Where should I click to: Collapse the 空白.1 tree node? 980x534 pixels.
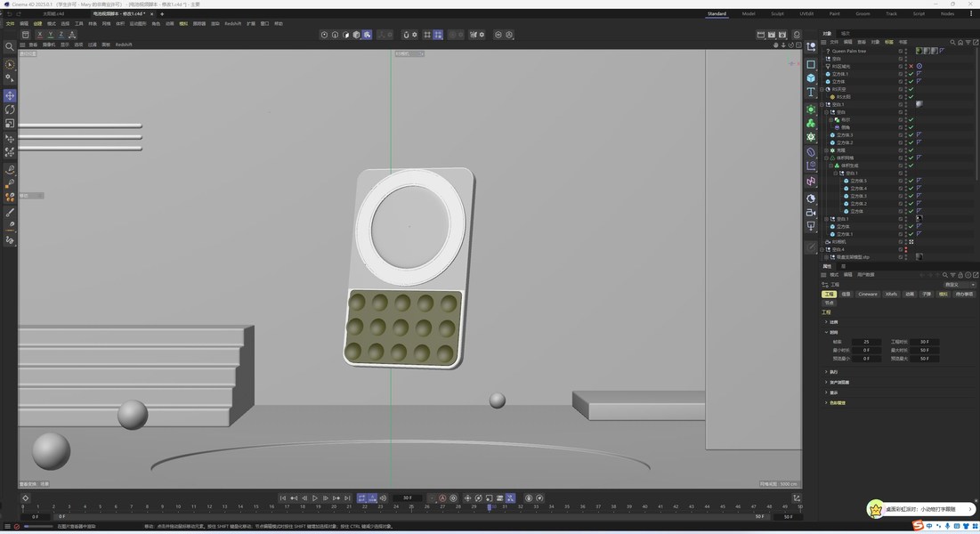tap(822, 104)
